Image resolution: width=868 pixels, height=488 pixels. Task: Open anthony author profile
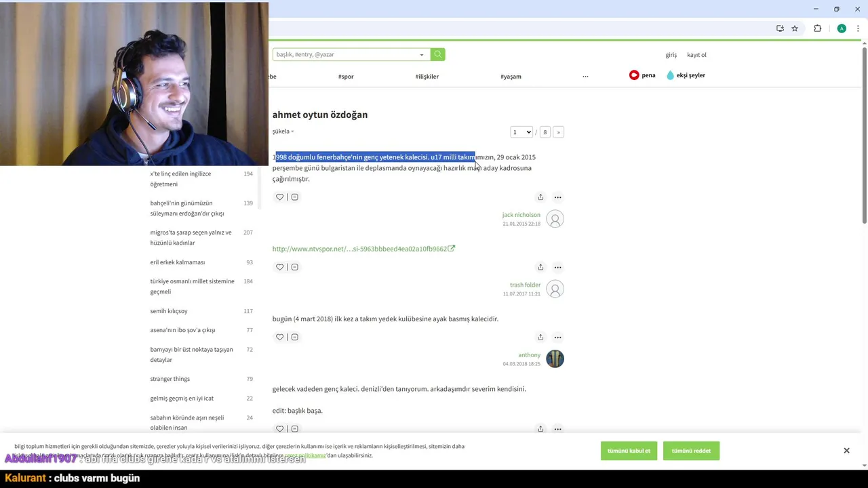[530, 354]
